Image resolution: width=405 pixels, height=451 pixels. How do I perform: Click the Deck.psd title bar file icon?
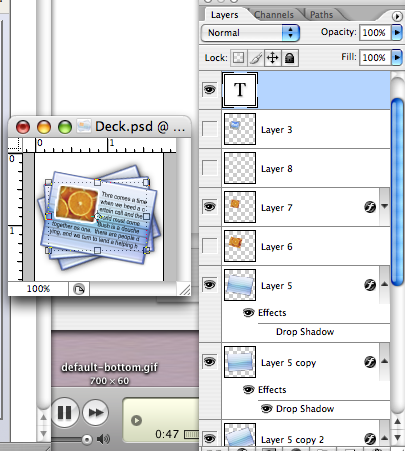(84, 126)
